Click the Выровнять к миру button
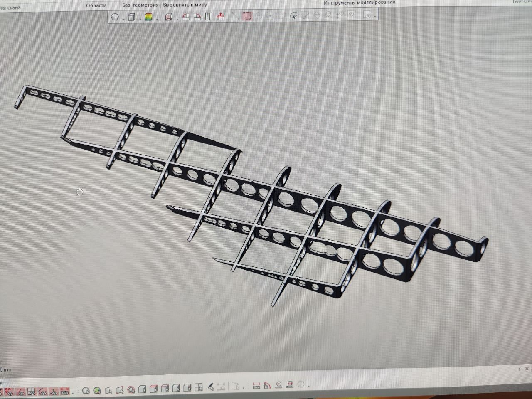Screen dimensions: 532x399 tap(185, 5)
